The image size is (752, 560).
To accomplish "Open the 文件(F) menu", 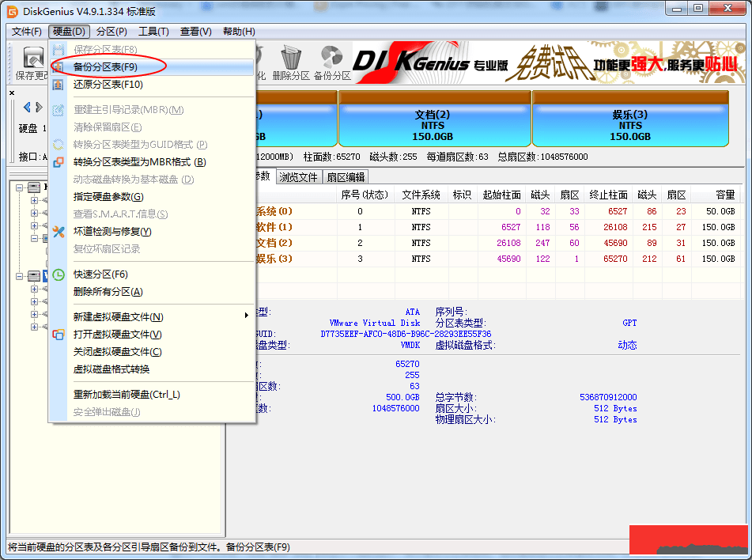I will (27, 31).
